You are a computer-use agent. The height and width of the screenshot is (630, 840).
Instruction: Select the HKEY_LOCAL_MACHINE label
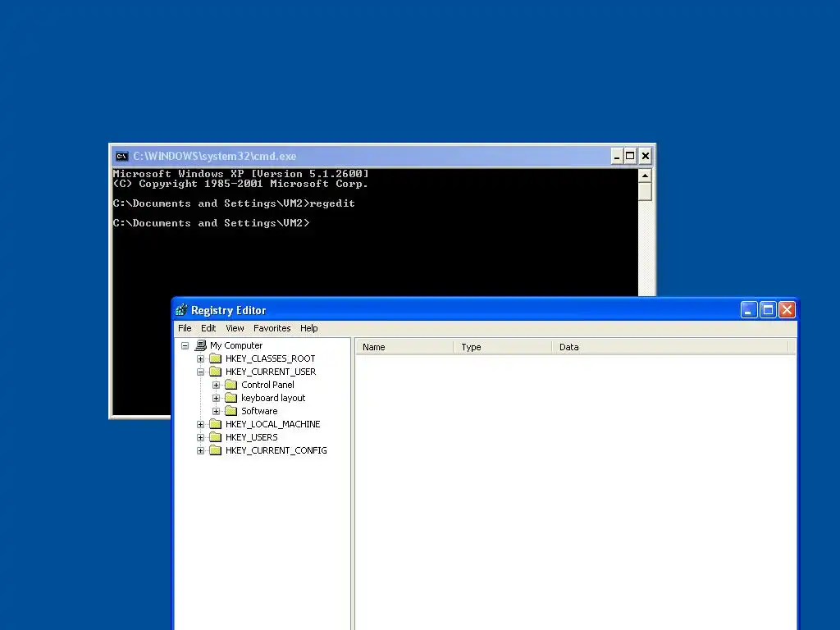272,424
